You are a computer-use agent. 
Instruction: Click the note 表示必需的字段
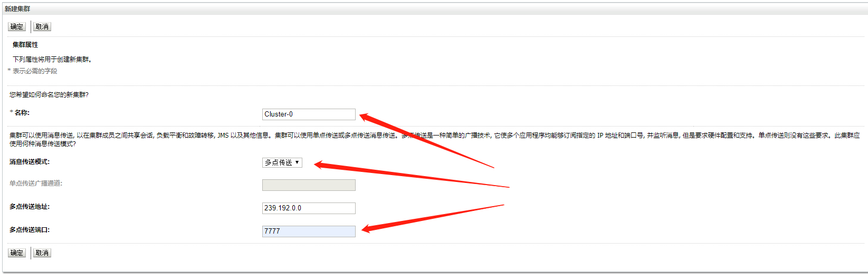35,71
